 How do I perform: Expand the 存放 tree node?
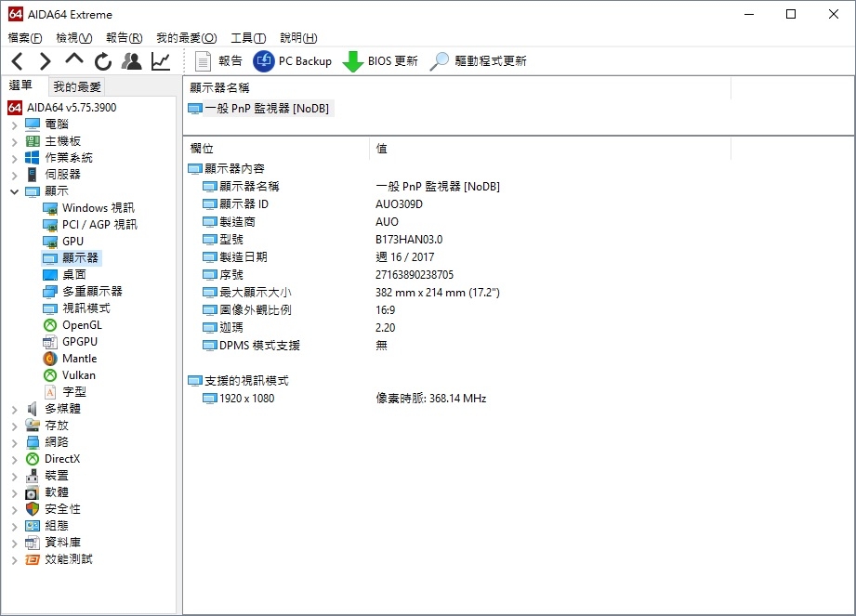(14, 426)
